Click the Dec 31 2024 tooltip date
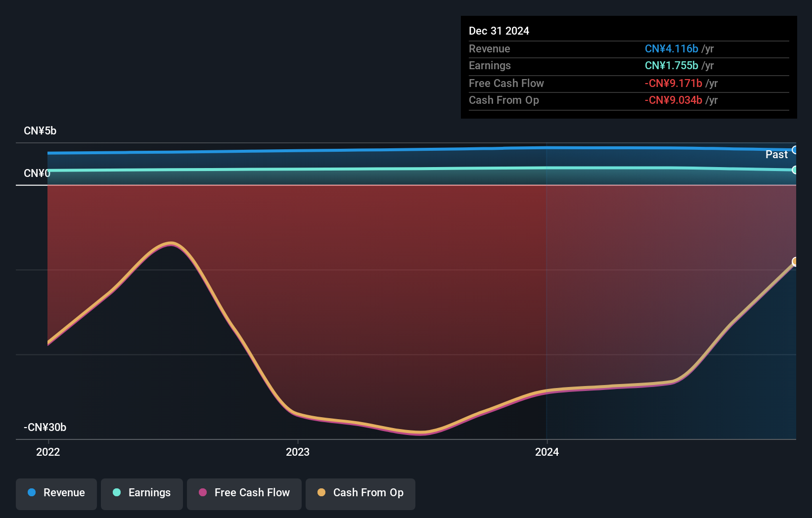This screenshot has width=812, height=518. [499, 31]
